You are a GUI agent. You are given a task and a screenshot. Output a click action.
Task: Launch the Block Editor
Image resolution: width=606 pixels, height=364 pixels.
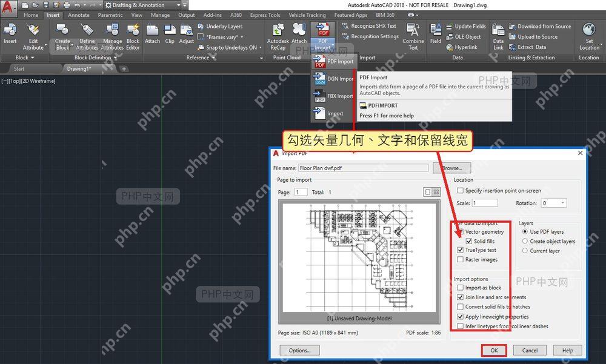[133, 37]
